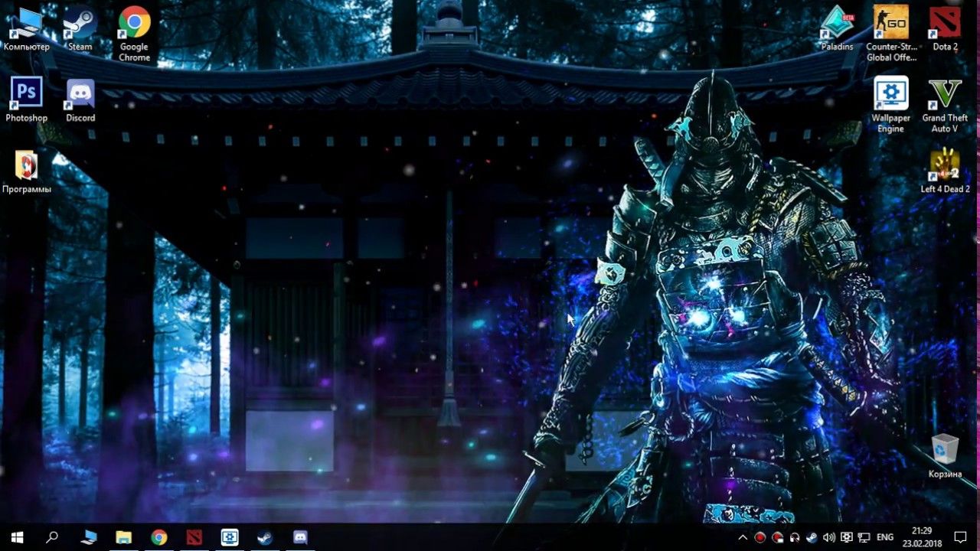Launch Chrome from the taskbar
This screenshot has width=980, height=551.
158,536
